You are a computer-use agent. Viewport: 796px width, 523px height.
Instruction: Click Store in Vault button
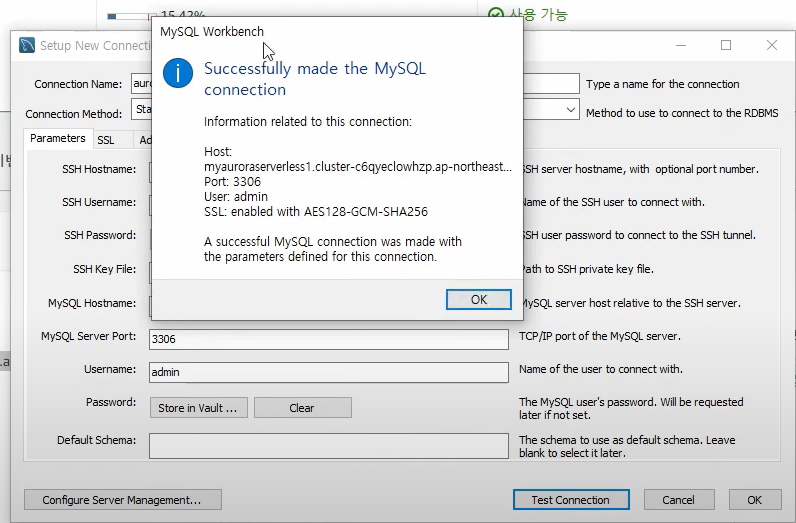coord(198,408)
